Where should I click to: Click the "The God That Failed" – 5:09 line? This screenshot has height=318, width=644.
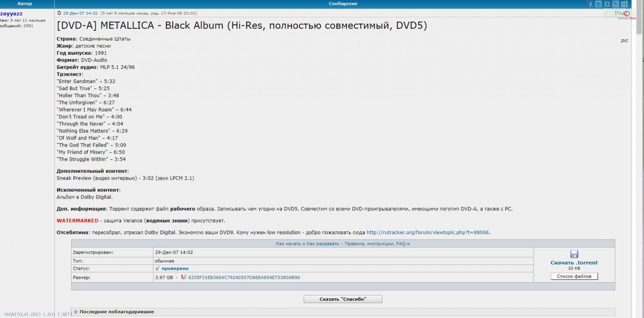pos(91,145)
